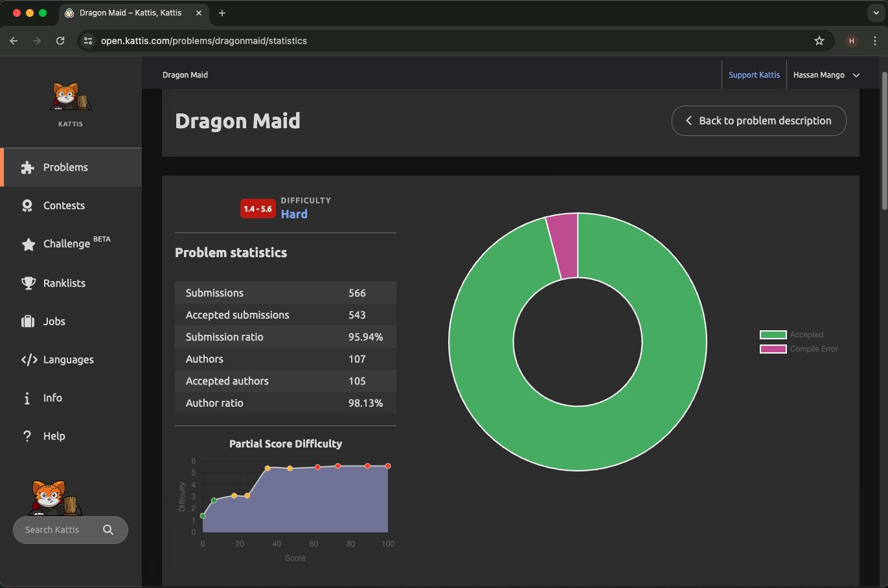This screenshot has width=888, height=588.
Task: Go forward in browser history
Action: click(37, 41)
